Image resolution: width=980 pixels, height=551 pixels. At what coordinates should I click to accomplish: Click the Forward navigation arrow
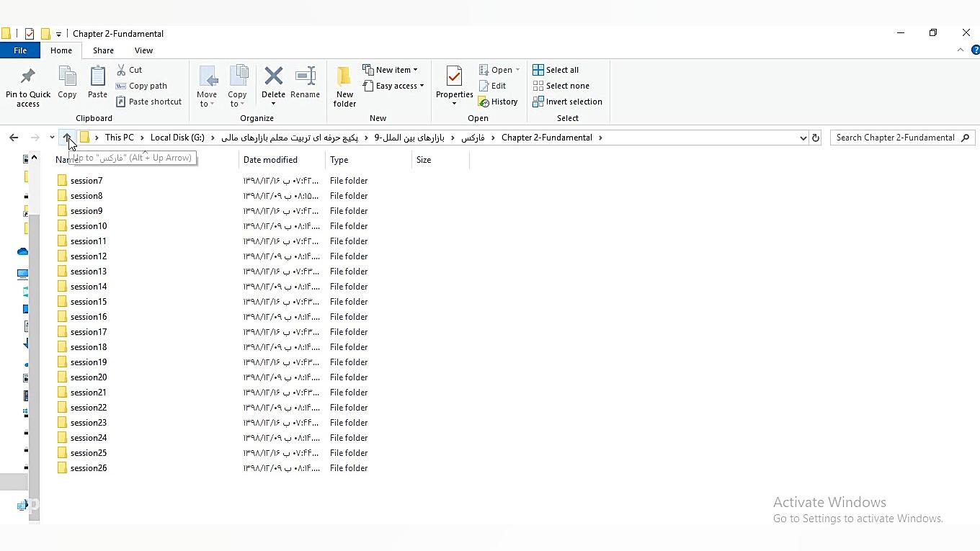tap(35, 138)
